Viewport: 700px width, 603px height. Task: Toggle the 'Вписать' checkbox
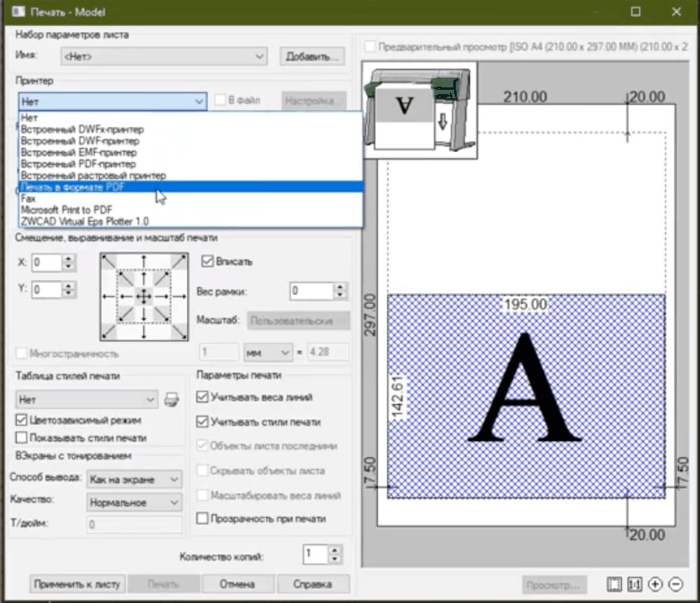click(207, 261)
